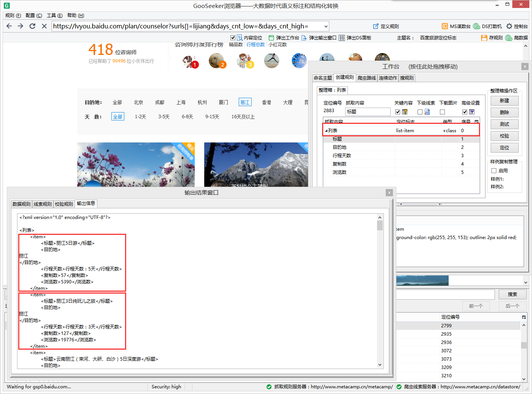The image size is (532, 394).
Task: Click 弹出工作台 toolbar item
Action: click(x=284, y=38)
